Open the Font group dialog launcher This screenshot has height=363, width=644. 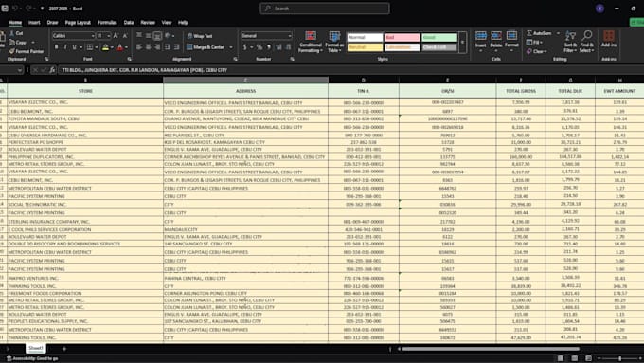129,59
